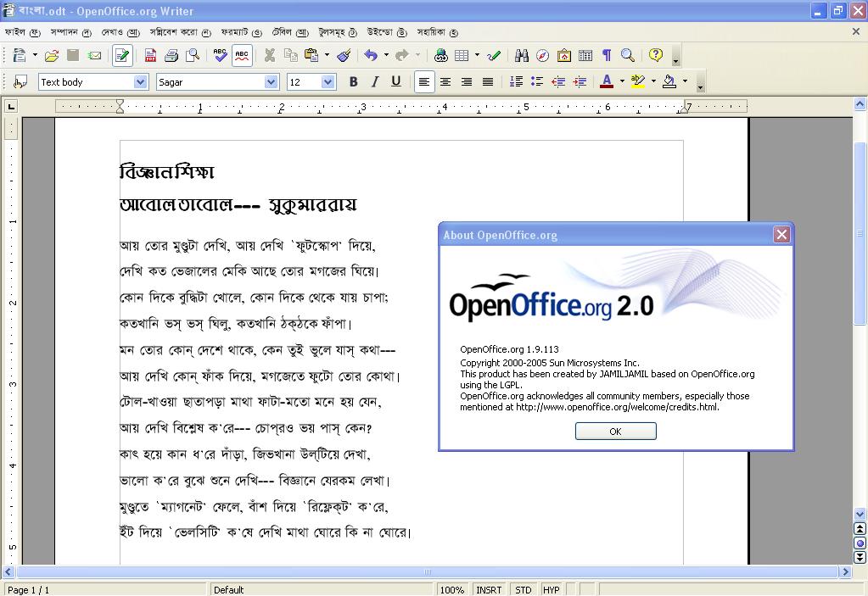
Task: Open a file using the folder icon
Action: [52, 55]
